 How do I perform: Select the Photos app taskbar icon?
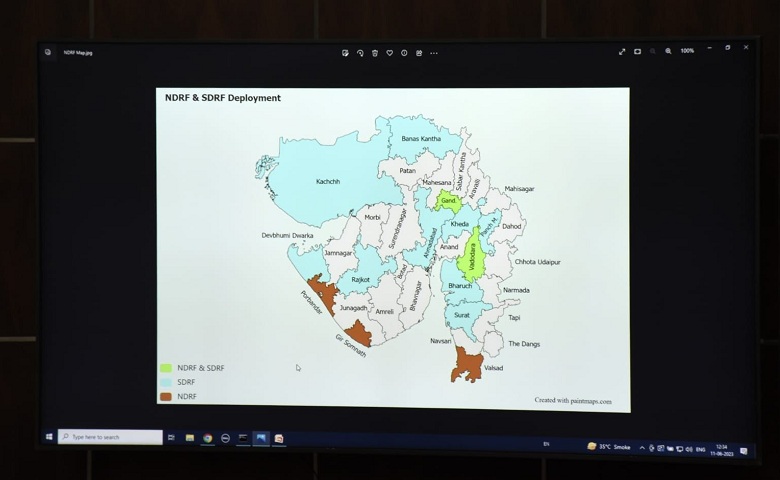261,438
